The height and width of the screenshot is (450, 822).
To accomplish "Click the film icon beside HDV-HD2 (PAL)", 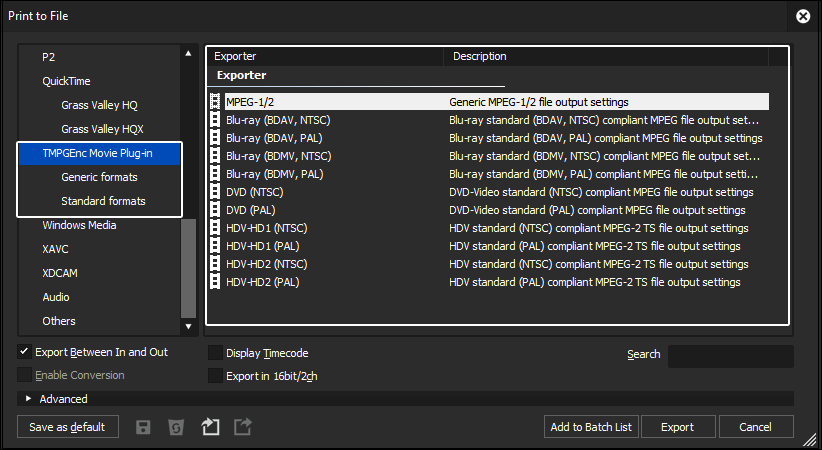I will tap(215, 282).
